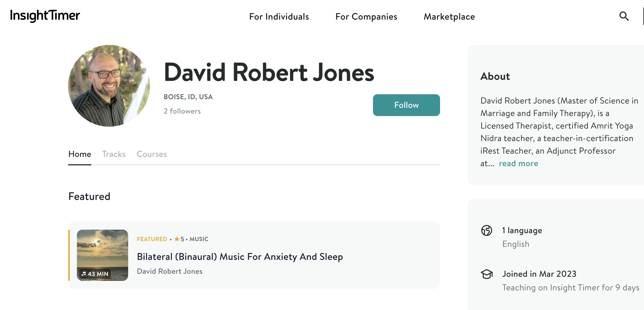The image size is (644, 310).
Task: Open the For Companies menu
Action: click(x=366, y=17)
